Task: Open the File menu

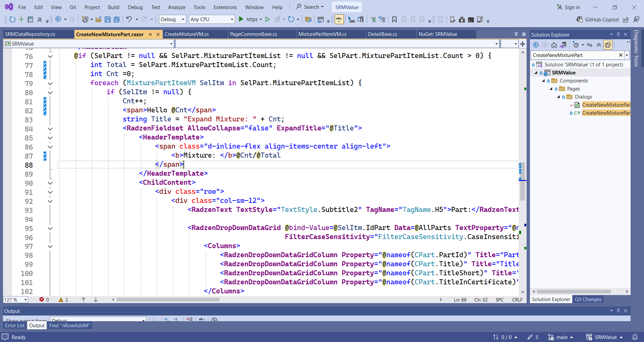Action: [22, 7]
